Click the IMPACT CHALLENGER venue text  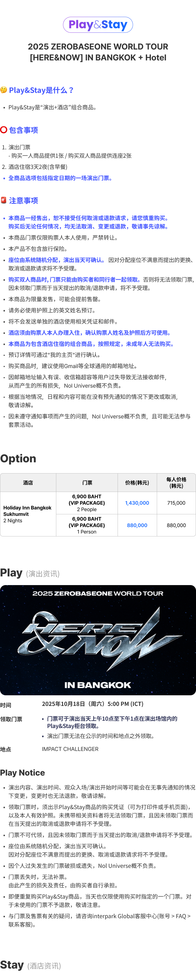[70, 749]
